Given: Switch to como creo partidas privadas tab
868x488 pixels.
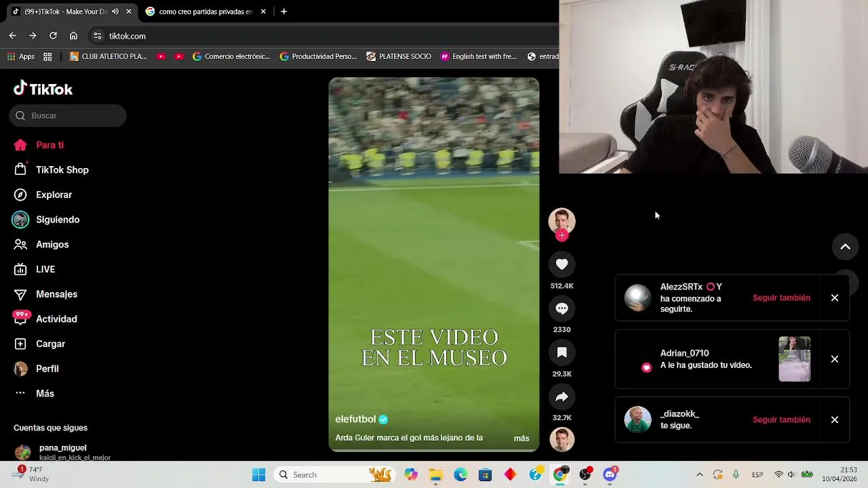Looking at the screenshot, I should point(205,12).
